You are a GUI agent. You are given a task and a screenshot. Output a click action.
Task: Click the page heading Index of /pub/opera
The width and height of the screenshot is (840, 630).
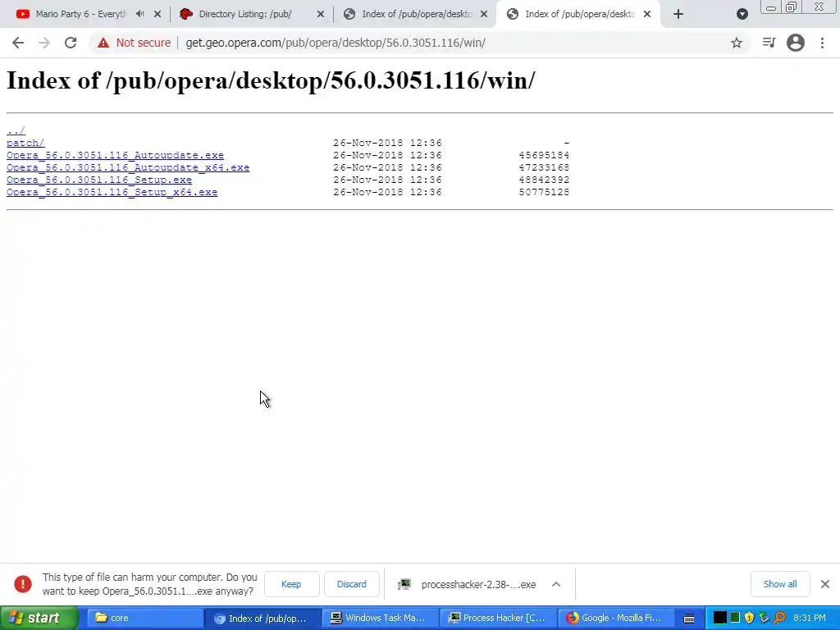(x=271, y=81)
